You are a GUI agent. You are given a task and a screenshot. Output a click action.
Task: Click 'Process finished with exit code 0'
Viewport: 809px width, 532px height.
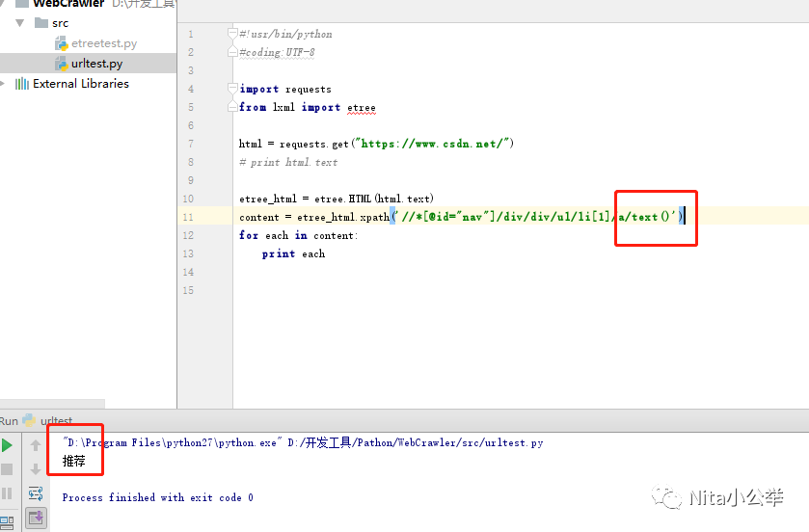(x=158, y=497)
